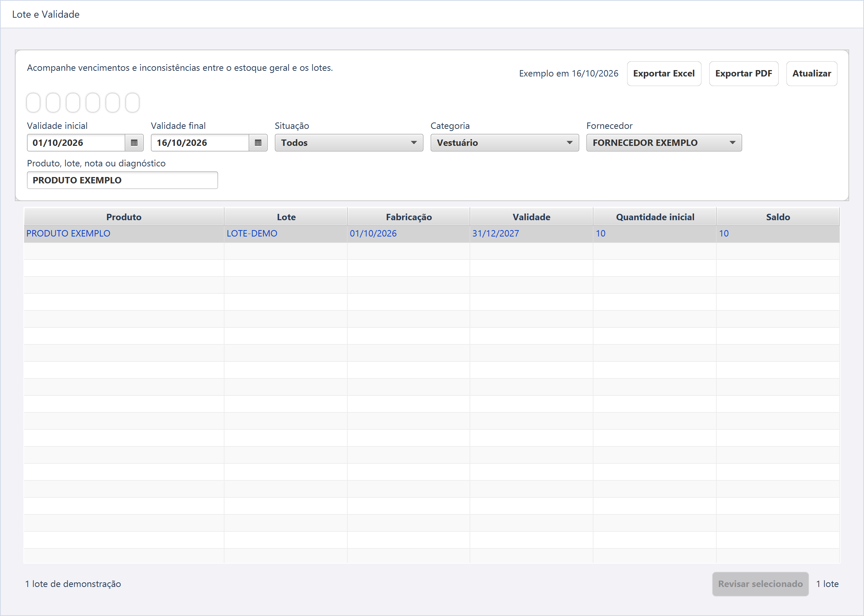Click the search field containing PRODUTO EXEMPLO

pos(123,180)
